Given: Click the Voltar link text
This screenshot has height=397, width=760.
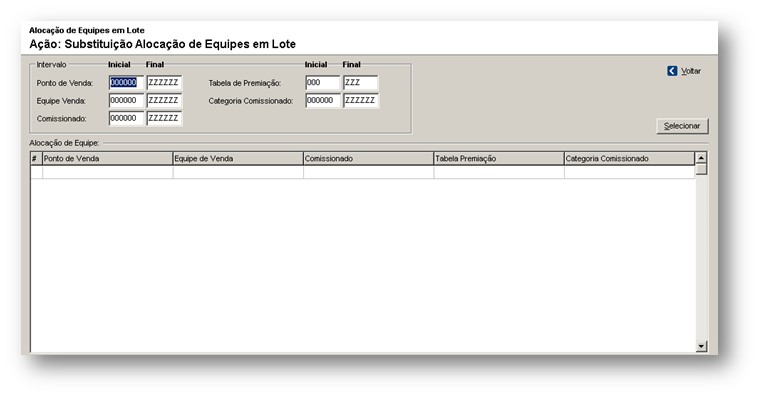Looking at the screenshot, I should [x=691, y=71].
